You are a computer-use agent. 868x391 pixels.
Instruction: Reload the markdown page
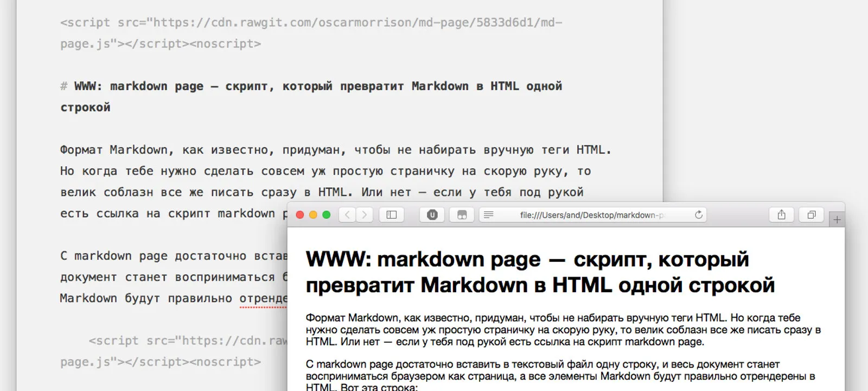point(699,215)
